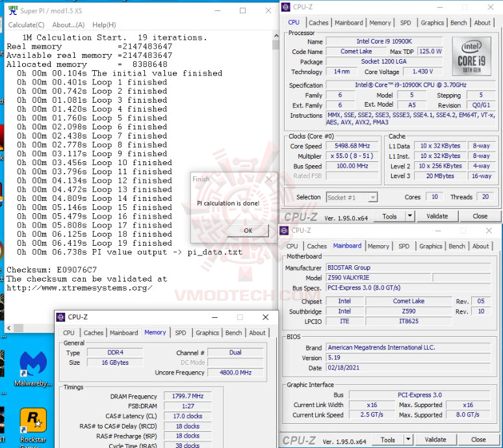Click the Intel Core i9 10900K name field
Screen dimensions: 503x448
[x=384, y=42]
